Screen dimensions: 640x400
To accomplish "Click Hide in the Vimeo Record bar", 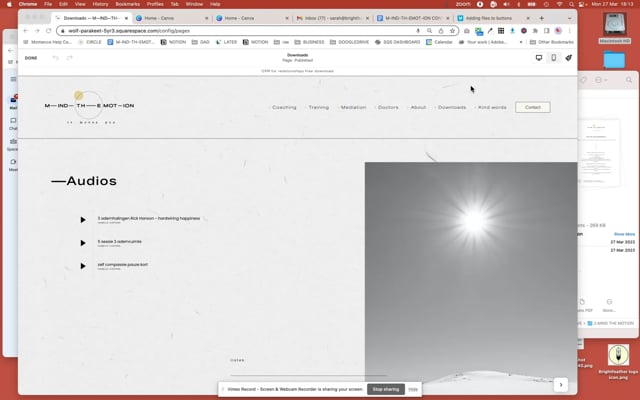I will tap(413, 389).
